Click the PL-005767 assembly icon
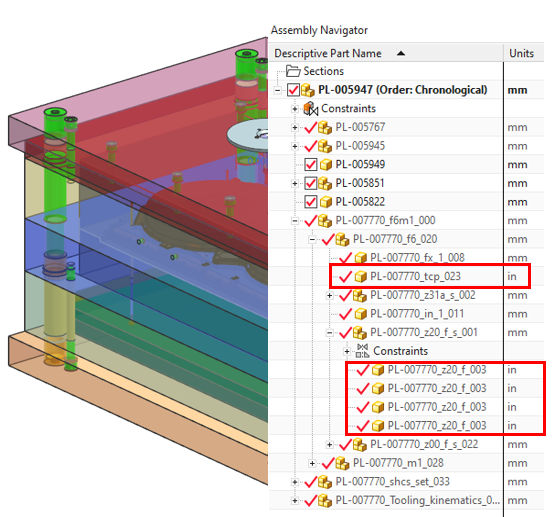The width and height of the screenshot is (555, 517). tap(325, 127)
